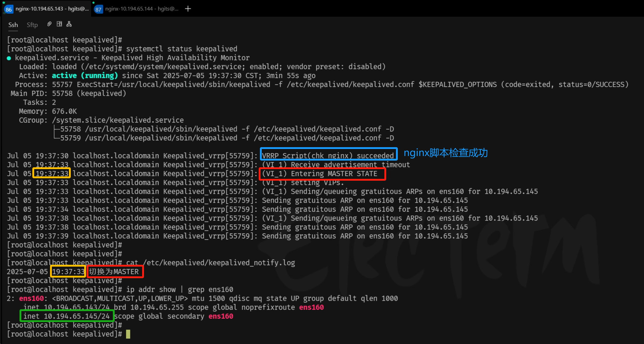The height and width of the screenshot is (344, 644).
Task: Click the blue session badge 86
Action: [9, 9]
